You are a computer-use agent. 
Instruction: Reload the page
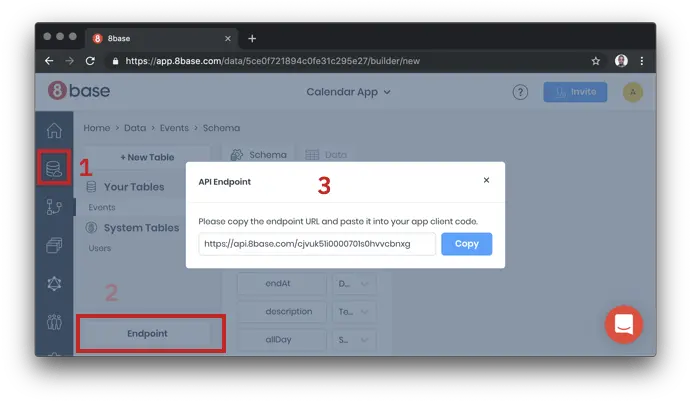[90, 61]
